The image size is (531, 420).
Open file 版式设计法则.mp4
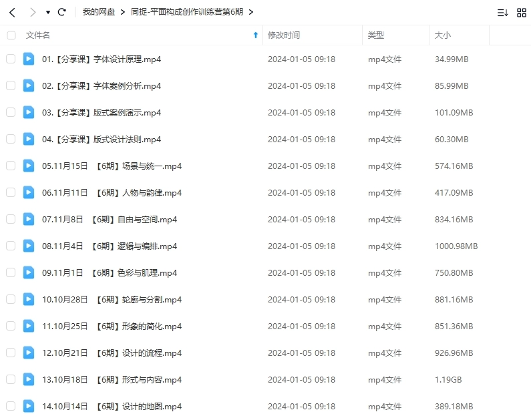coord(102,139)
